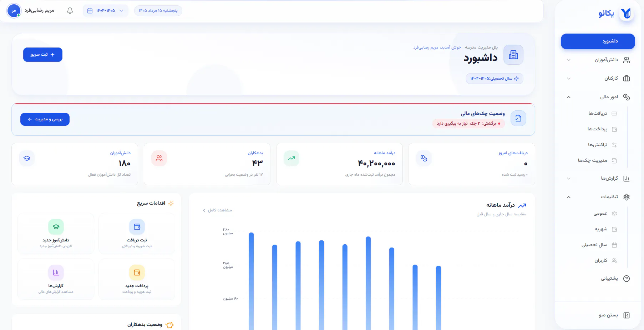The width and height of the screenshot is (644, 330).
Task: Click the monthly income value ۴۰,۲۰۰,۰۰۰
Action: coord(376,164)
